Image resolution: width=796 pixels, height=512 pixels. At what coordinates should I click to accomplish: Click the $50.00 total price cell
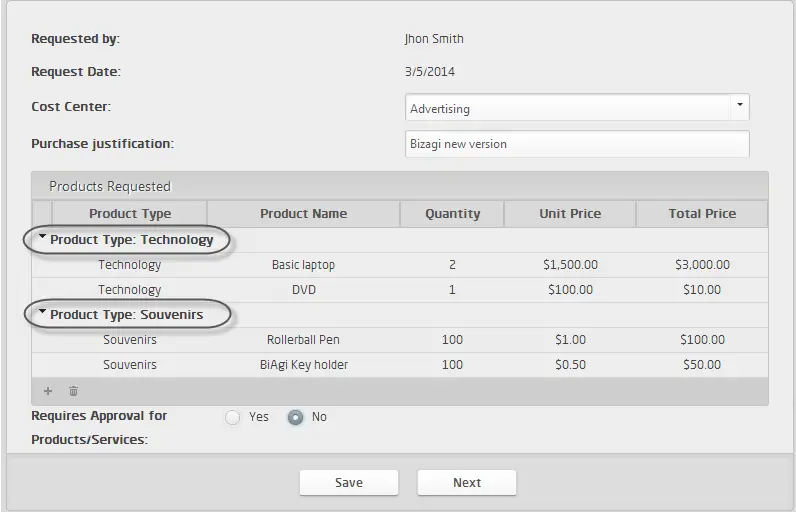coord(702,365)
